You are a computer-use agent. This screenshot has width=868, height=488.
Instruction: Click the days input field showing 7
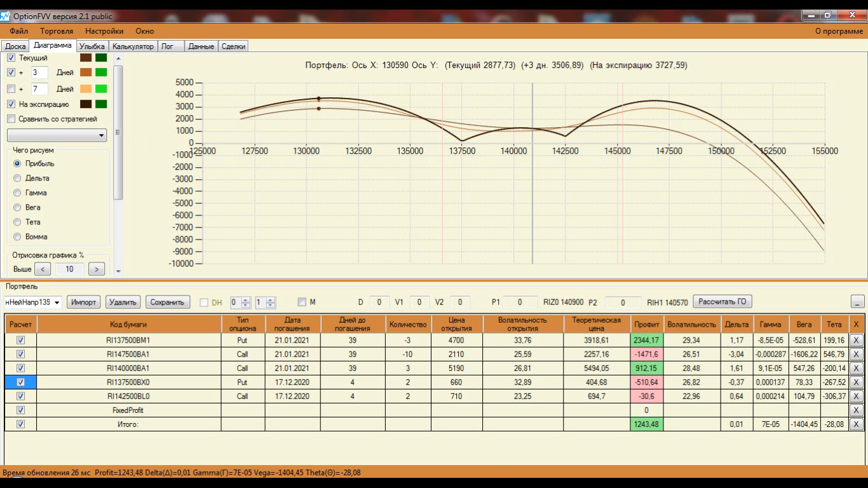tap(39, 89)
